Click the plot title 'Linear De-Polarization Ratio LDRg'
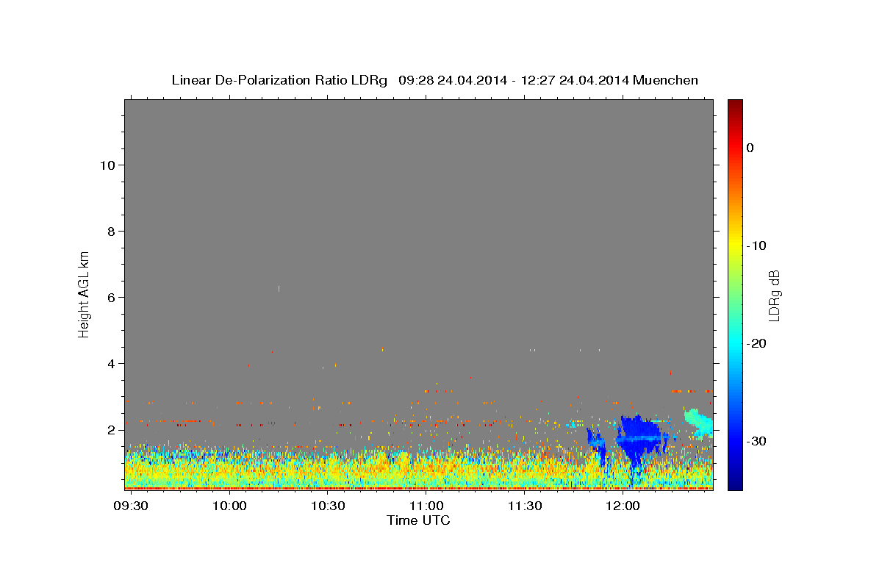 279,80
